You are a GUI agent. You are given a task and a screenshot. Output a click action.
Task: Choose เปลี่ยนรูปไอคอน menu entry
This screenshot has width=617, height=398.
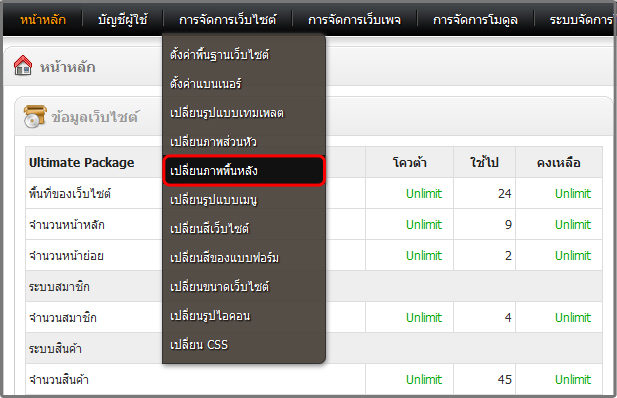pyautogui.click(x=244, y=316)
